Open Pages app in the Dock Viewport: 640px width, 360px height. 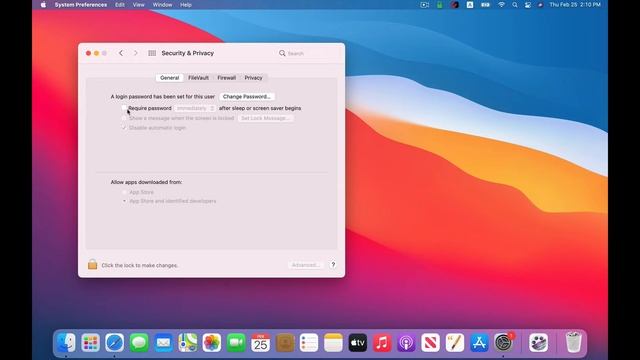[x=455, y=342]
